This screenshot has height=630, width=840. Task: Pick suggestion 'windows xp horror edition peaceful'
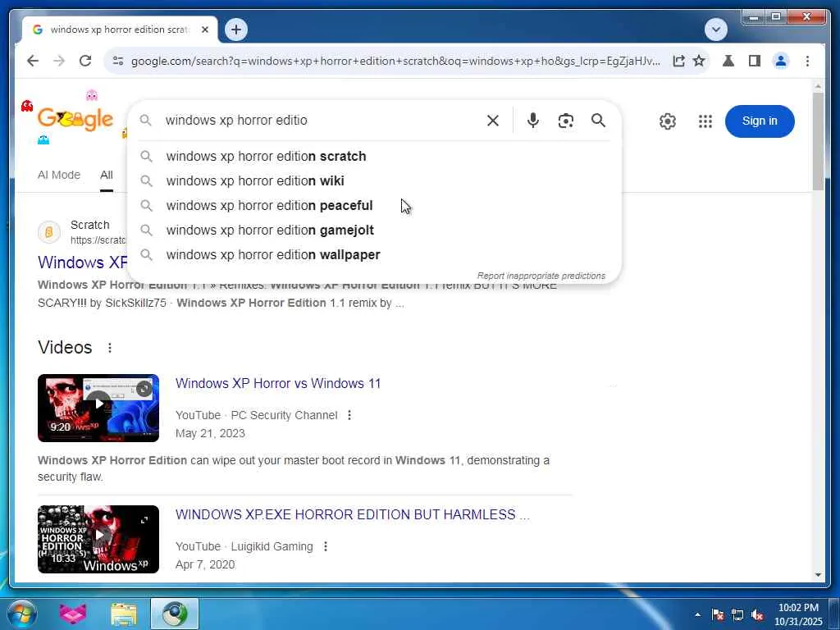(x=374, y=206)
